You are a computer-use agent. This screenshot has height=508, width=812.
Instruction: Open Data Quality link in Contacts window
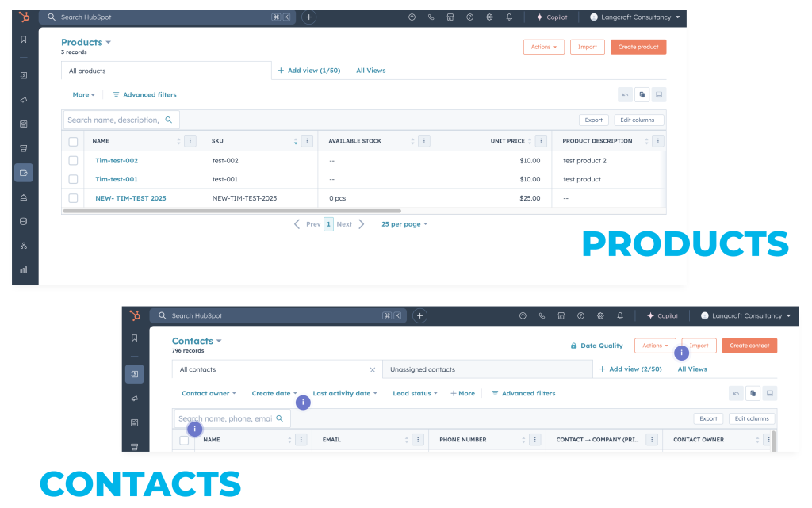596,346
